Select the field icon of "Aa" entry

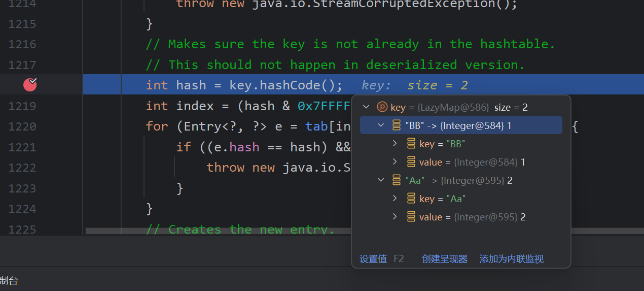point(397,180)
